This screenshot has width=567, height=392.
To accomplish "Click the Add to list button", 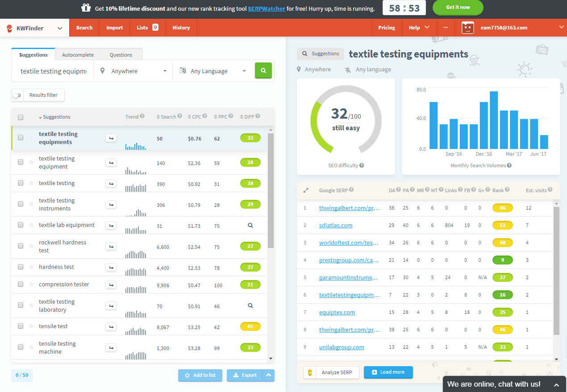I will (200, 375).
